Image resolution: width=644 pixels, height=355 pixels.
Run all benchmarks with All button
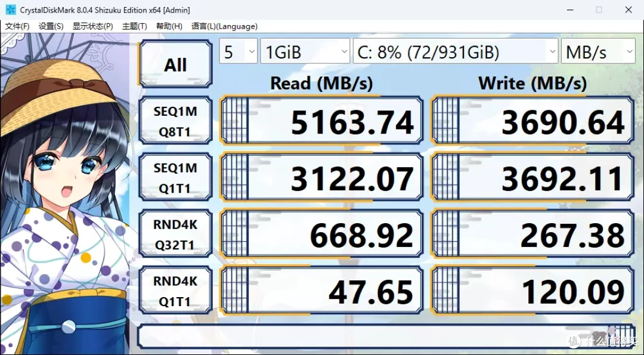(x=176, y=64)
